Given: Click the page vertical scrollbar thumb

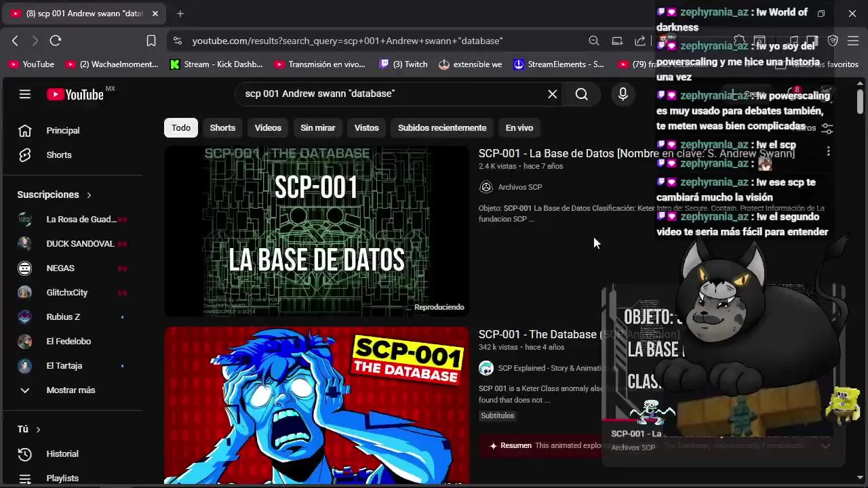Looking at the screenshot, I should tap(860, 100).
